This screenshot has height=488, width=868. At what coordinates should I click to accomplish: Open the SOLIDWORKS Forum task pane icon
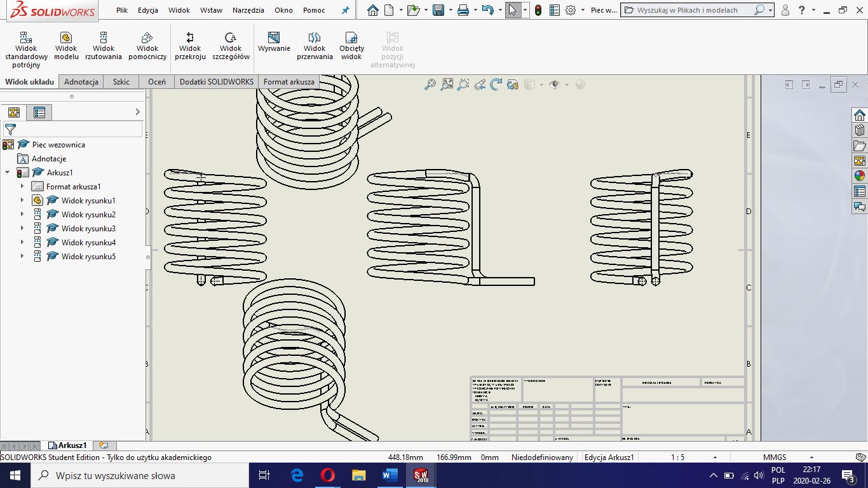click(860, 207)
